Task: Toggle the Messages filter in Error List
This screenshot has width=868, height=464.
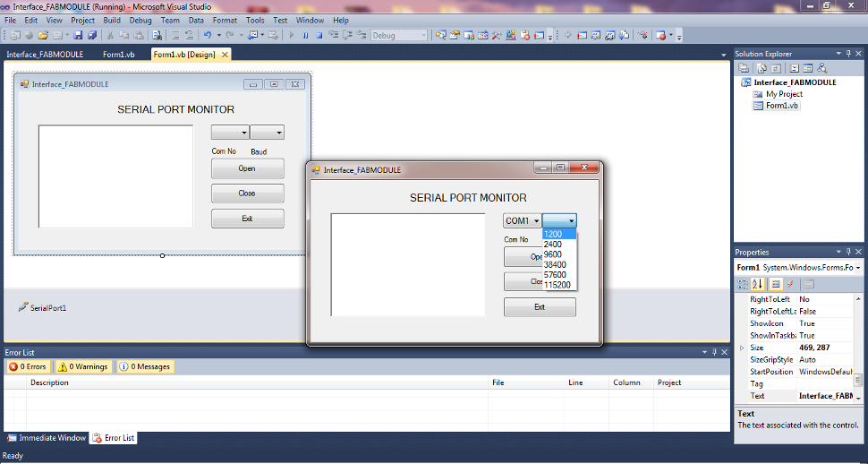Action: [144, 366]
